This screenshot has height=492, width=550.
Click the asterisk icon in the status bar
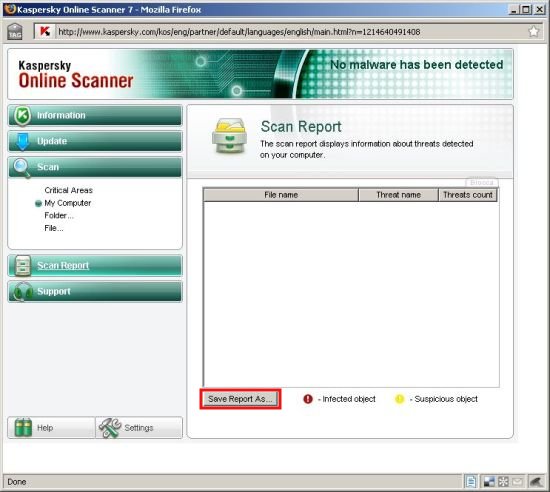(503, 482)
